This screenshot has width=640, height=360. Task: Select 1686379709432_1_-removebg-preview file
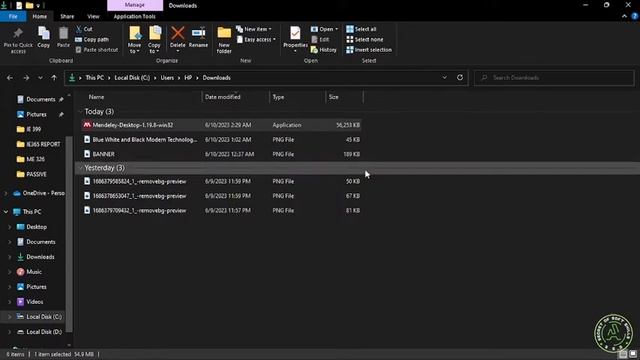click(x=221, y=211)
